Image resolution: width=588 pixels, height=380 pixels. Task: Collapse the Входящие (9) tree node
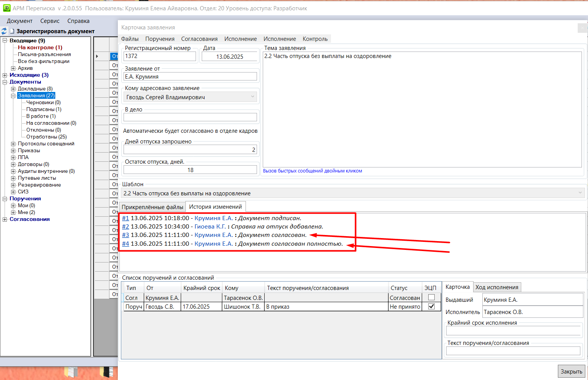tap(5, 41)
